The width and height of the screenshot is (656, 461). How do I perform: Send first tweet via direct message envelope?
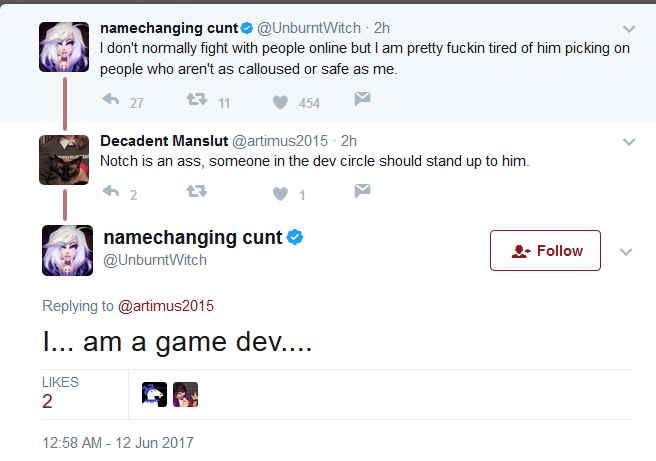tap(362, 99)
